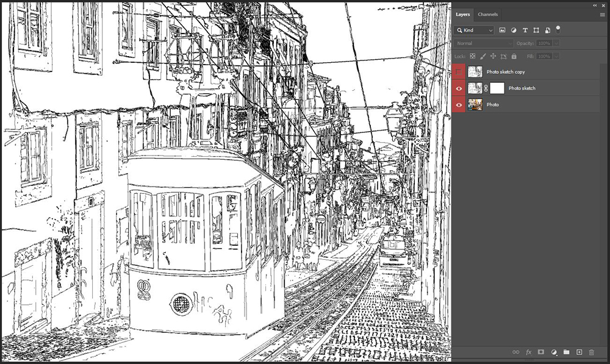The width and height of the screenshot is (610, 364).
Task: Expand the Opacity slider dropdown arrow
Action: click(x=556, y=43)
